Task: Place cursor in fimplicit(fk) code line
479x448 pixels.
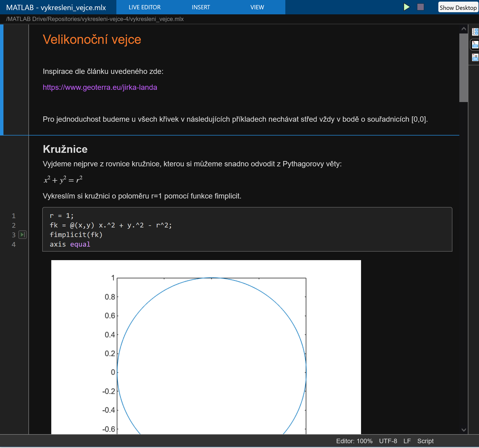Action: pos(76,235)
